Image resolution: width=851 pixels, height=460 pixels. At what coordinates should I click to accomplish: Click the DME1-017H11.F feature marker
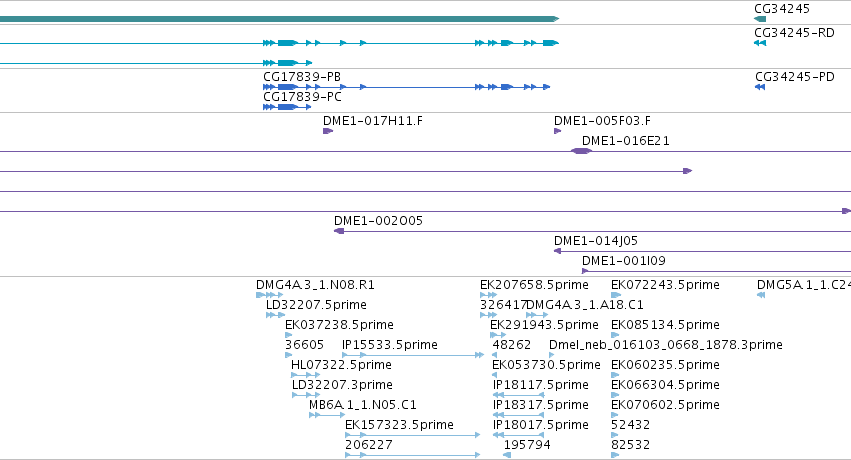coord(328,131)
